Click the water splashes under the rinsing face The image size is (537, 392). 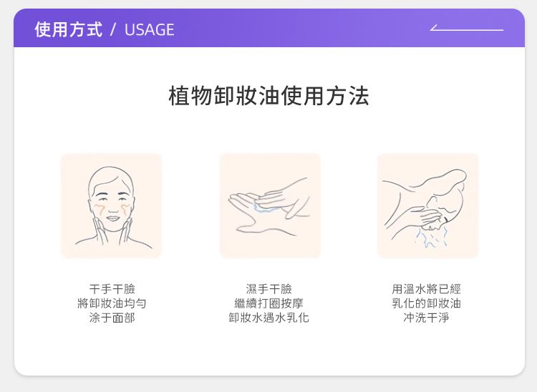[430, 237]
